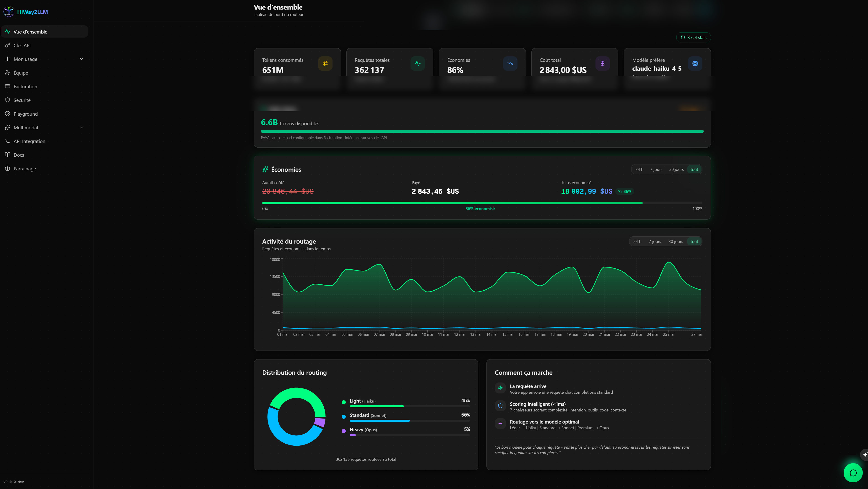Click the 362 135 requêtes routées text
This screenshot has height=489, width=868.
point(366,459)
